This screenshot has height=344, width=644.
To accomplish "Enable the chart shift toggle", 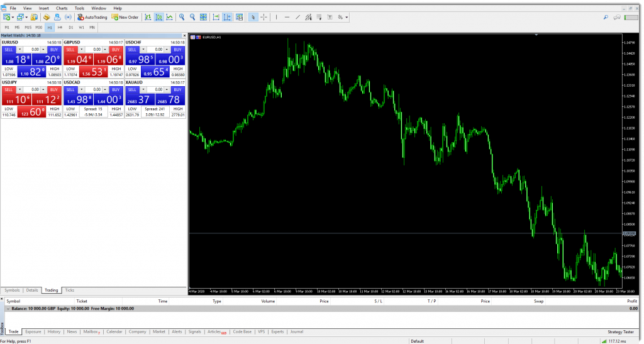I will pos(227,17).
